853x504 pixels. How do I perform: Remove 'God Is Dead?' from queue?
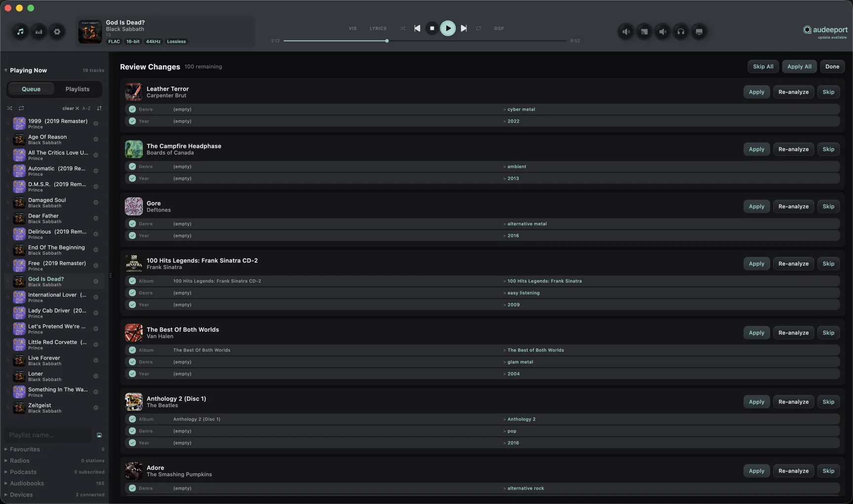96,281
